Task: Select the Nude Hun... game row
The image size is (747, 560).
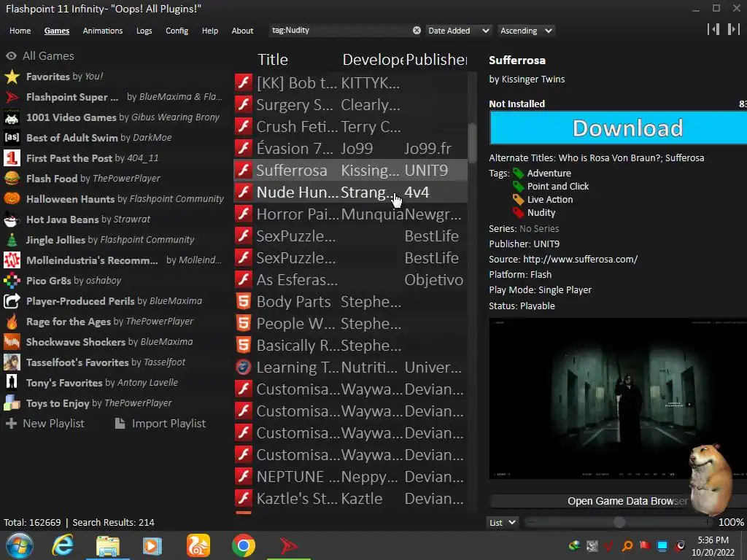Action: coord(351,192)
